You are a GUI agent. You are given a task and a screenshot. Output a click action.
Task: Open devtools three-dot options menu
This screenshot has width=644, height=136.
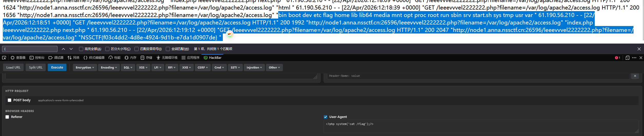[x=634, y=58]
